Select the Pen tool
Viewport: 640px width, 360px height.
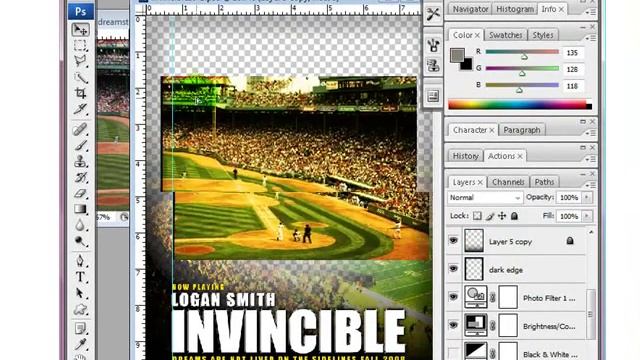coord(80,261)
